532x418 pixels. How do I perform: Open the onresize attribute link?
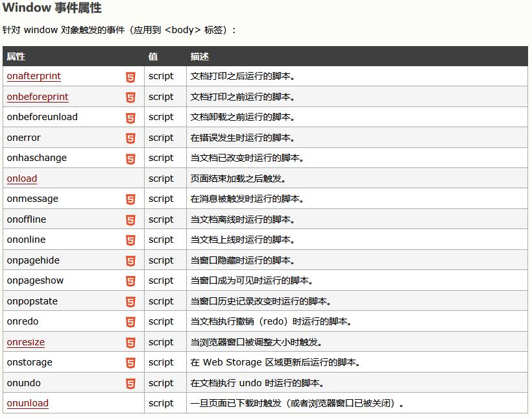[26, 342]
